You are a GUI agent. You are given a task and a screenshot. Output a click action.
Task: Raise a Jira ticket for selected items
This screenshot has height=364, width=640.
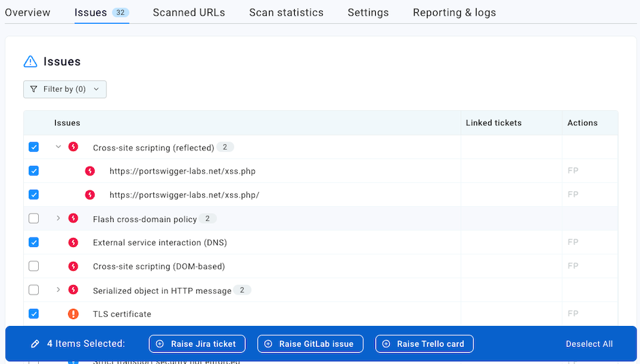[x=197, y=344]
